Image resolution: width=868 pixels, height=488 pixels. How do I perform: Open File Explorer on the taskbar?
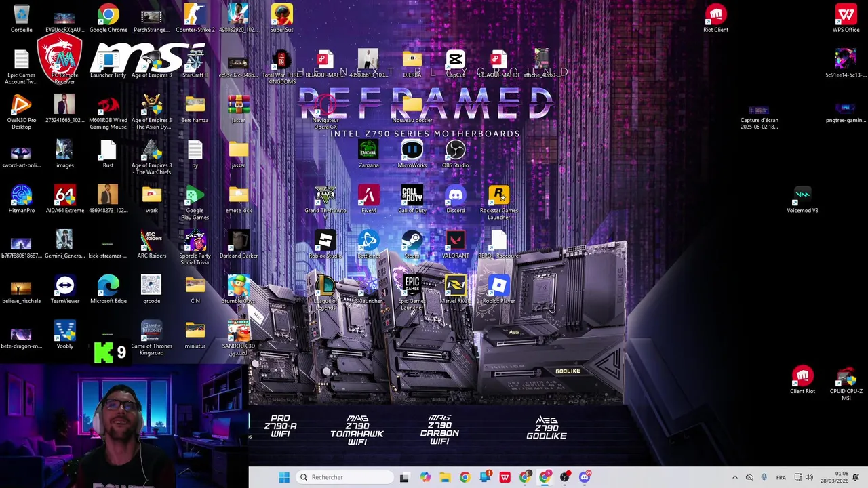click(445, 477)
